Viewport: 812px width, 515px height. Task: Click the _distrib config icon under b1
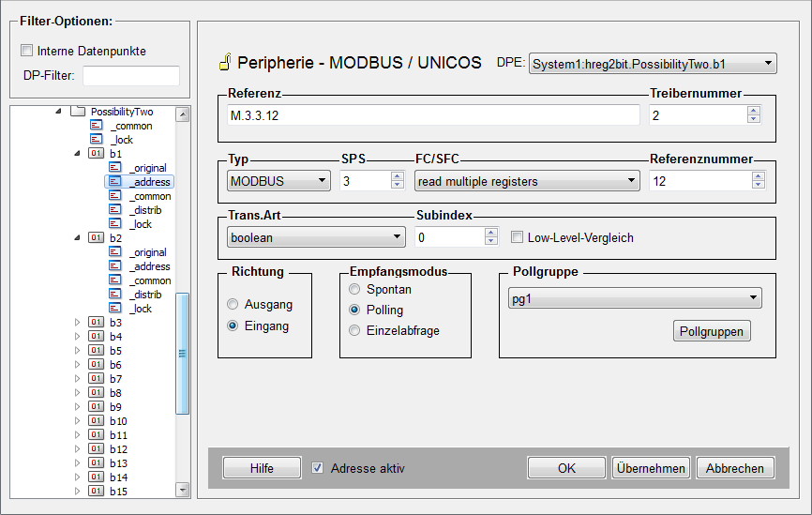115,210
